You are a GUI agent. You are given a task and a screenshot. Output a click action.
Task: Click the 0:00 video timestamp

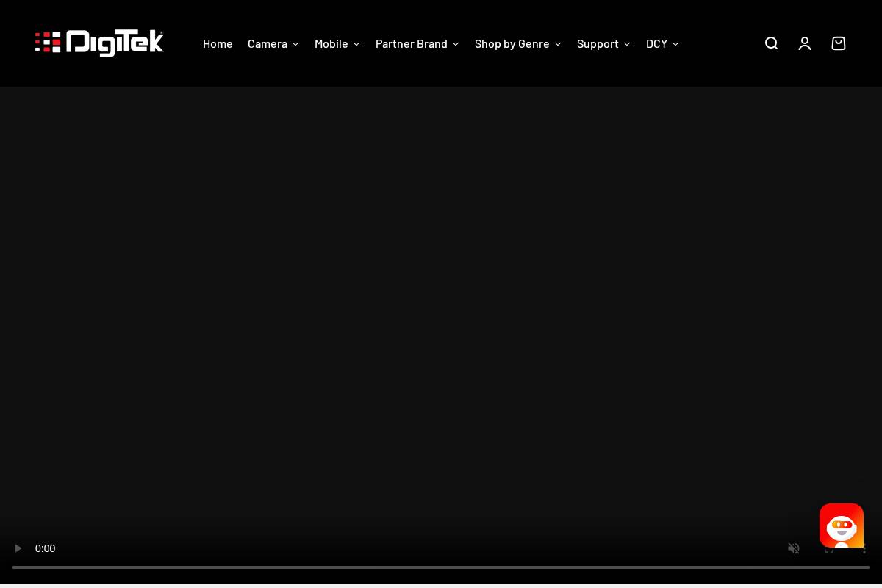click(x=45, y=548)
